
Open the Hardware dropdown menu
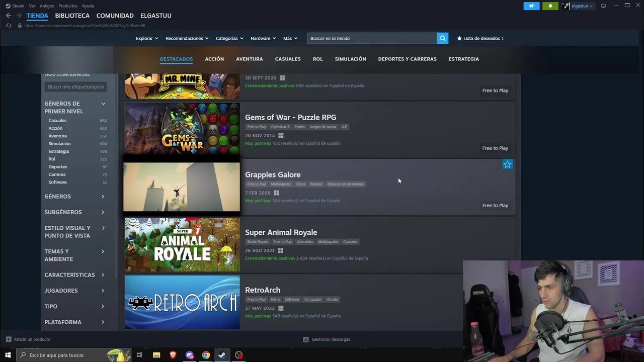point(263,38)
